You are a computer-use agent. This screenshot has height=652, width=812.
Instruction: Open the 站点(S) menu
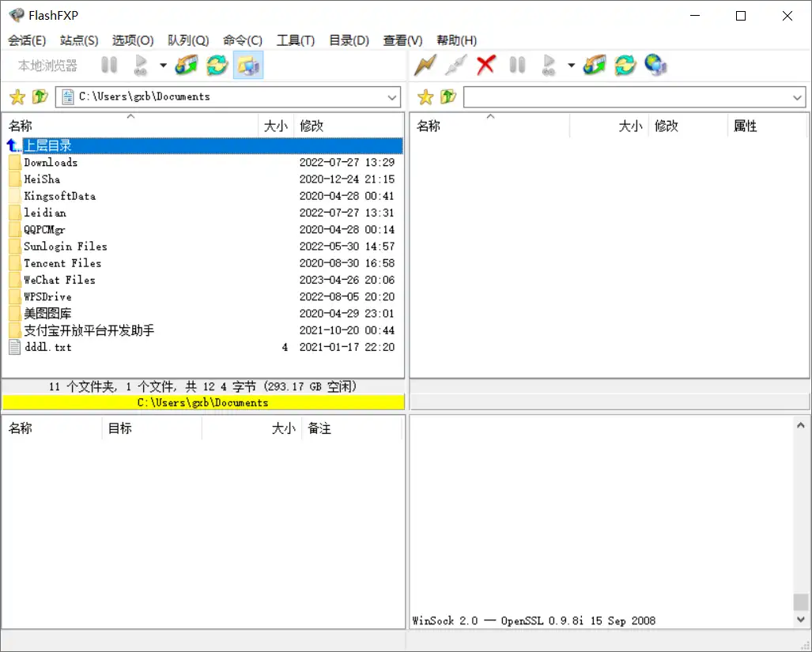click(x=79, y=40)
